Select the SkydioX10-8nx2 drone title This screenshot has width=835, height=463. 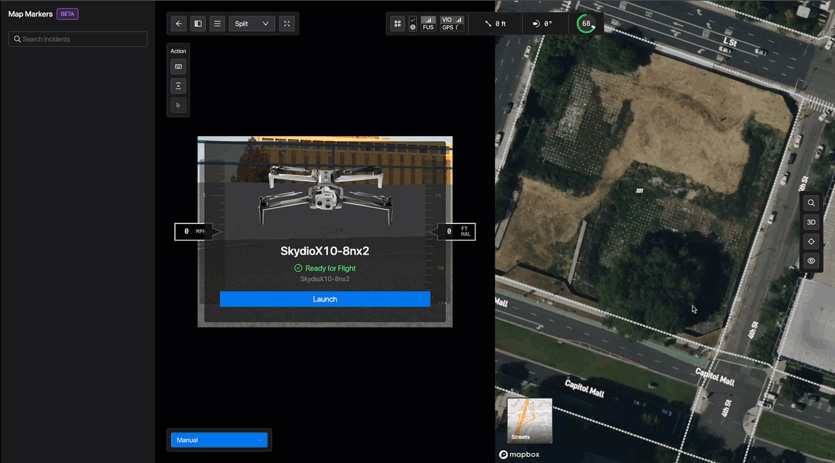point(325,251)
